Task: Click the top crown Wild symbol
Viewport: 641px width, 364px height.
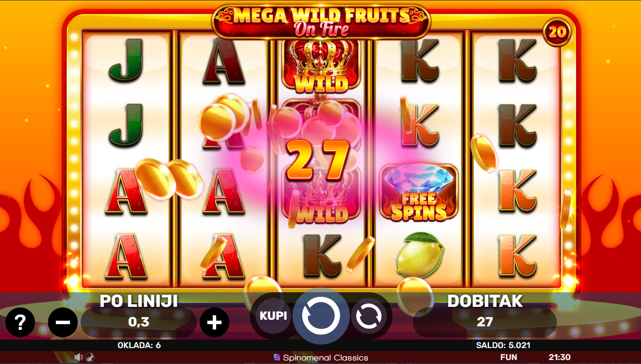Action: [322, 66]
